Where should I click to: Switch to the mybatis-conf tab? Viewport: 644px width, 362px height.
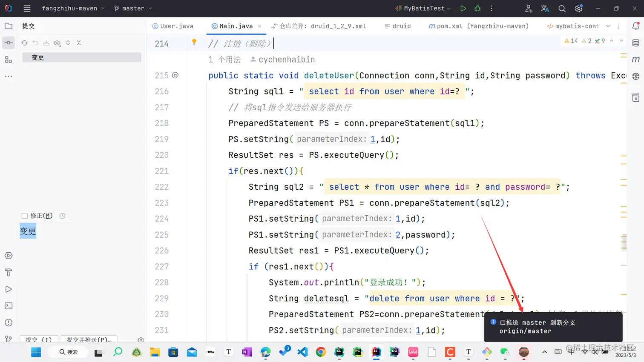coord(573,26)
